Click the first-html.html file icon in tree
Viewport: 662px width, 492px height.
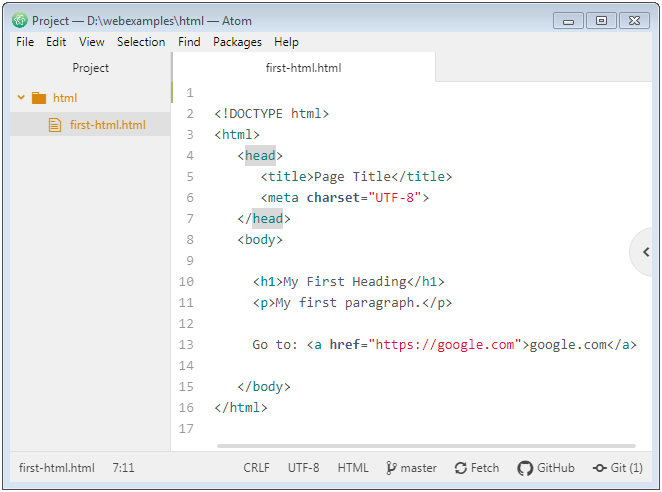pyautogui.click(x=55, y=125)
